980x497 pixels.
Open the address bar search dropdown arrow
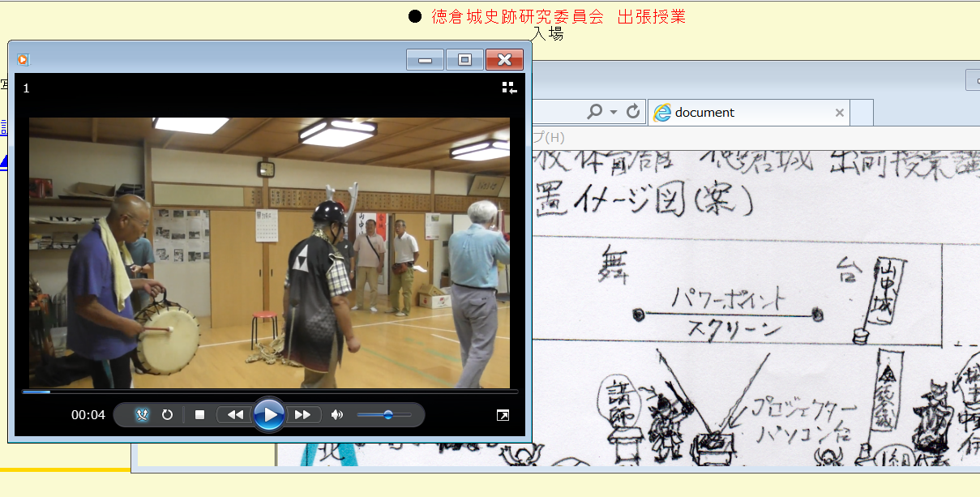[x=614, y=112]
